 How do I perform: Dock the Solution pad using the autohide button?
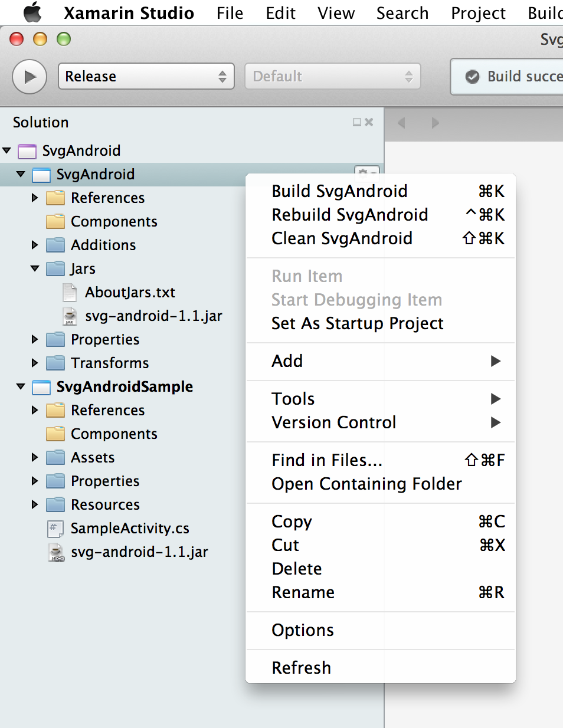356,122
